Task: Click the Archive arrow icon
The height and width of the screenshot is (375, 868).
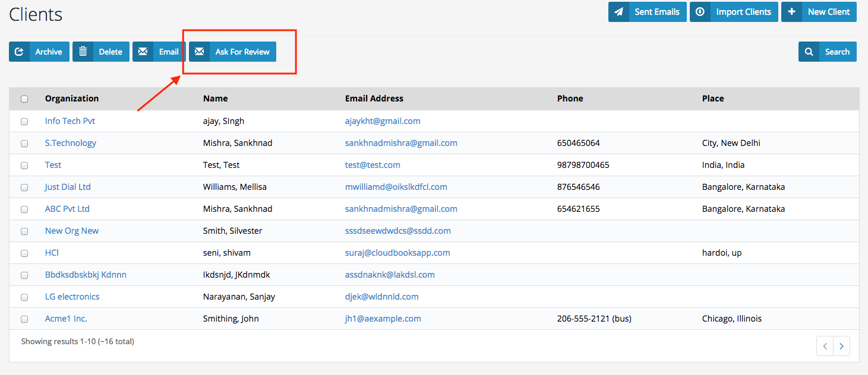Action: coord(19,52)
